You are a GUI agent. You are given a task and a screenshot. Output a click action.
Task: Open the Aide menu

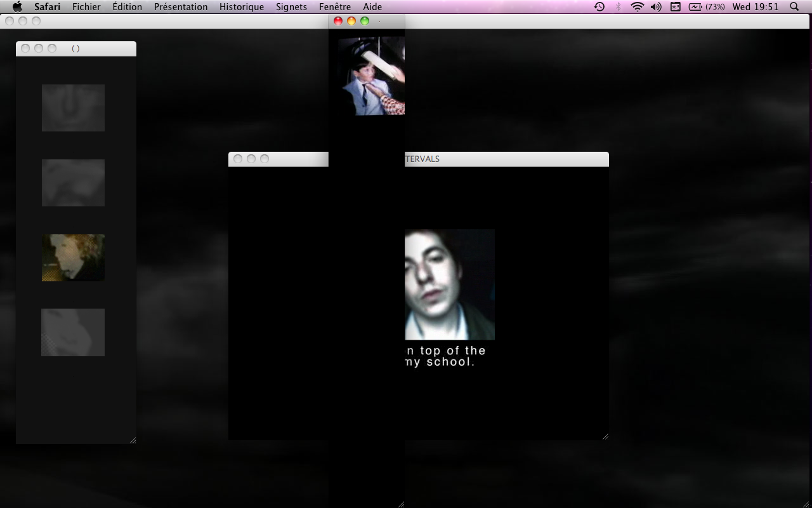[x=372, y=7]
